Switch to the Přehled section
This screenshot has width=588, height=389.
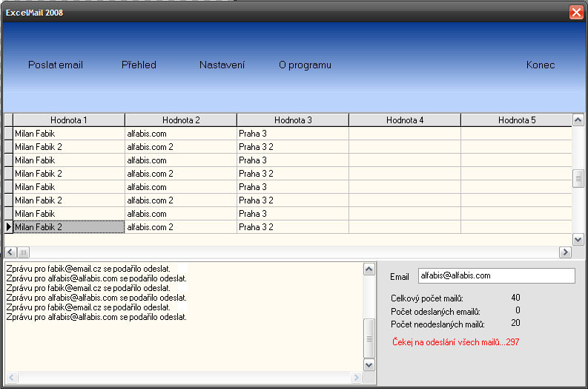[139, 65]
